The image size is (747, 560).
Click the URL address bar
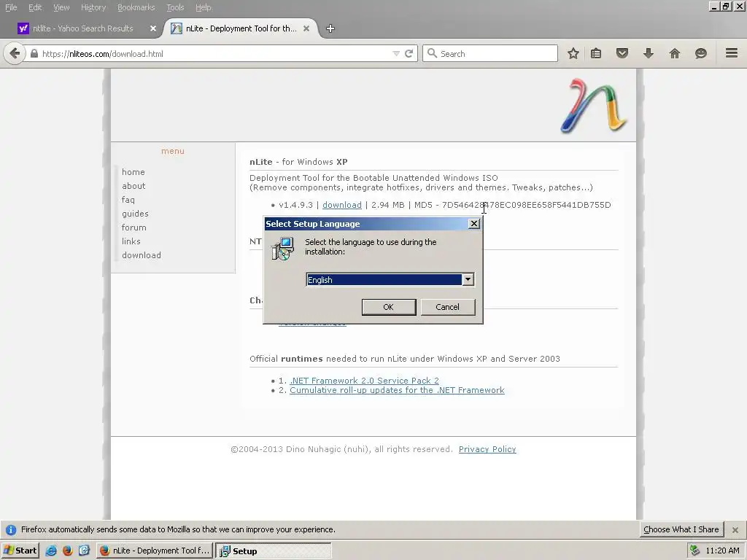click(x=214, y=53)
